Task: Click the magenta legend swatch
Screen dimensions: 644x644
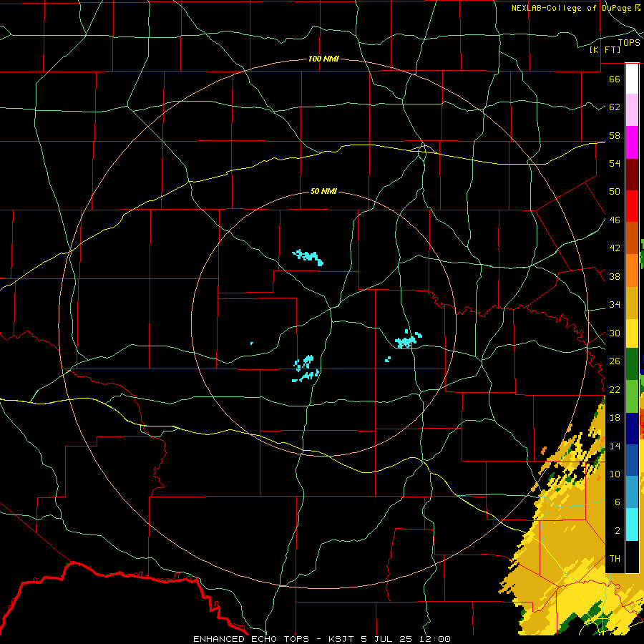Action: (632, 142)
